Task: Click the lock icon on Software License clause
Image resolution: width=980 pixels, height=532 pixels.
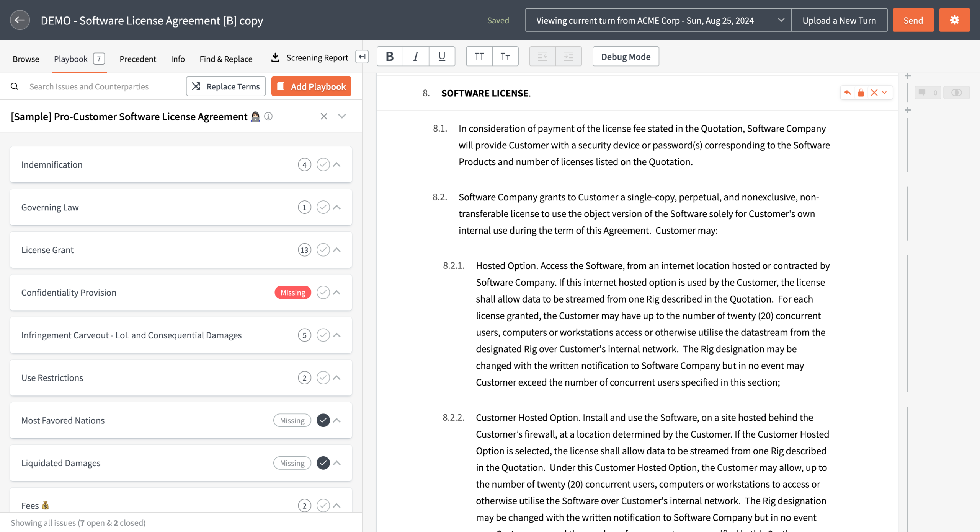Action: click(861, 93)
